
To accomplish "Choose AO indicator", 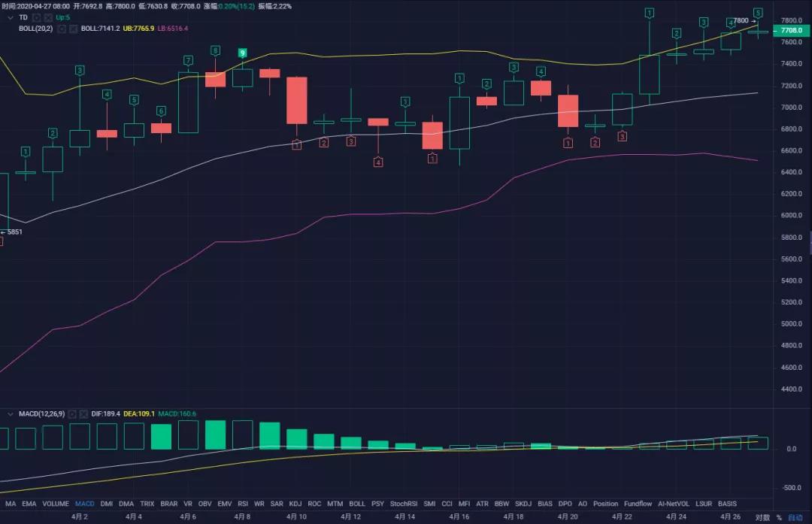I will (x=583, y=503).
